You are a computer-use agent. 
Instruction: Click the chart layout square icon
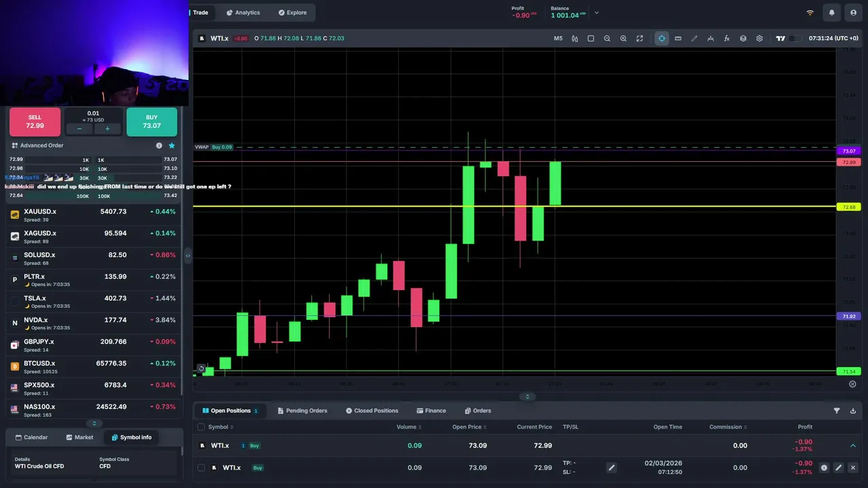[591, 39]
